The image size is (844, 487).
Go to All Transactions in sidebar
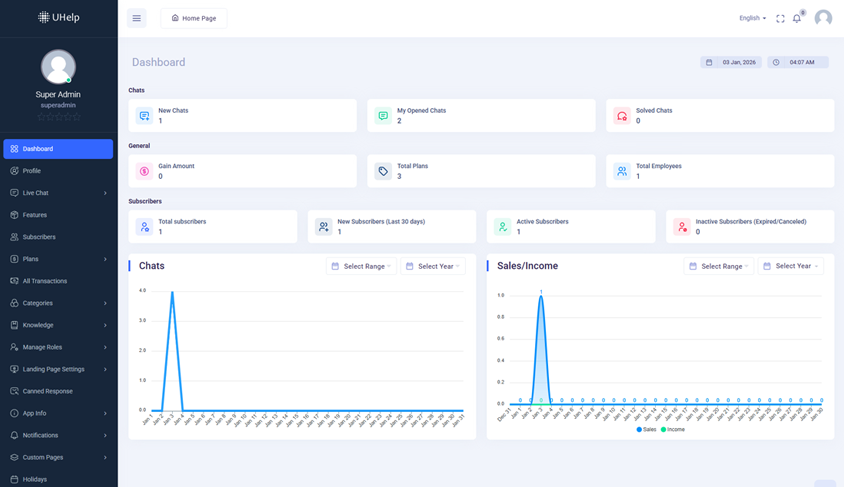[45, 281]
